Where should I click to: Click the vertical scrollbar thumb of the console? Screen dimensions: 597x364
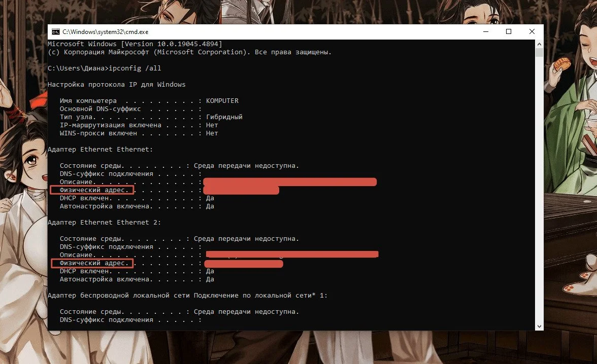click(539, 53)
